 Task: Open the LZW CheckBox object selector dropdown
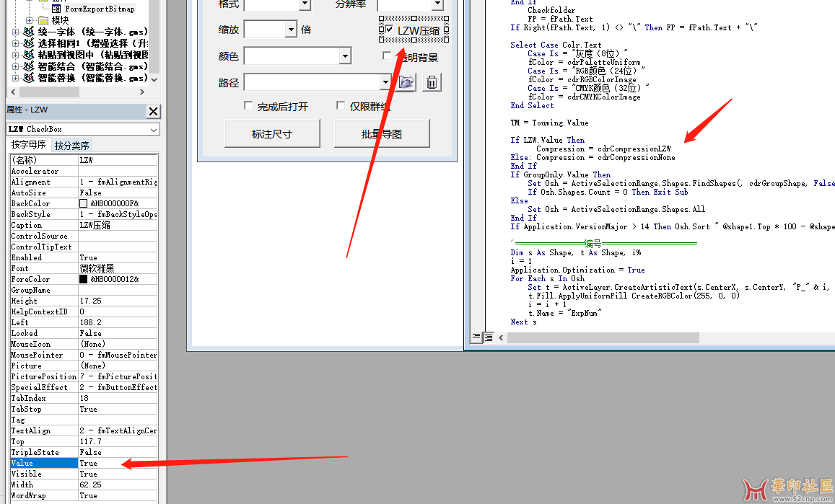coord(154,130)
